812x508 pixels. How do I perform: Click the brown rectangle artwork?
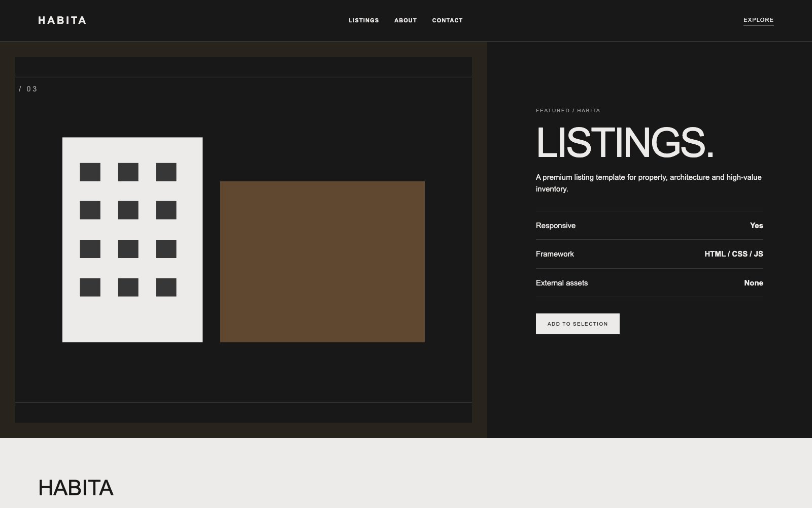[x=322, y=262]
